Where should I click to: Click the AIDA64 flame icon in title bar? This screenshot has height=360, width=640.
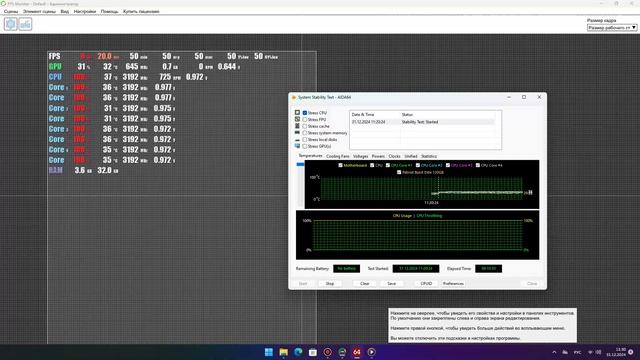(x=293, y=98)
